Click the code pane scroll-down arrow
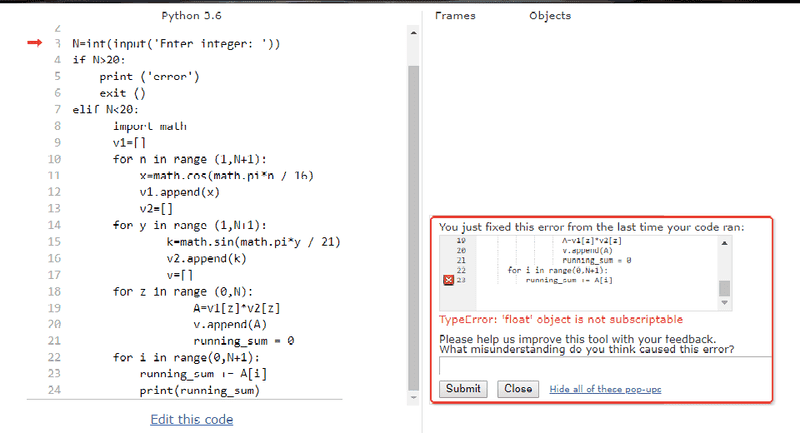800x433 pixels. (x=413, y=397)
